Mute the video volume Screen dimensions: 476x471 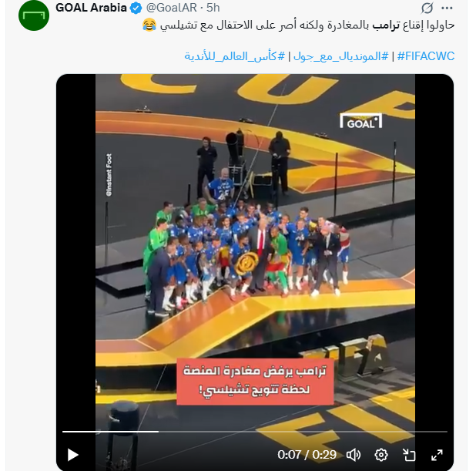click(x=354, y=455)
